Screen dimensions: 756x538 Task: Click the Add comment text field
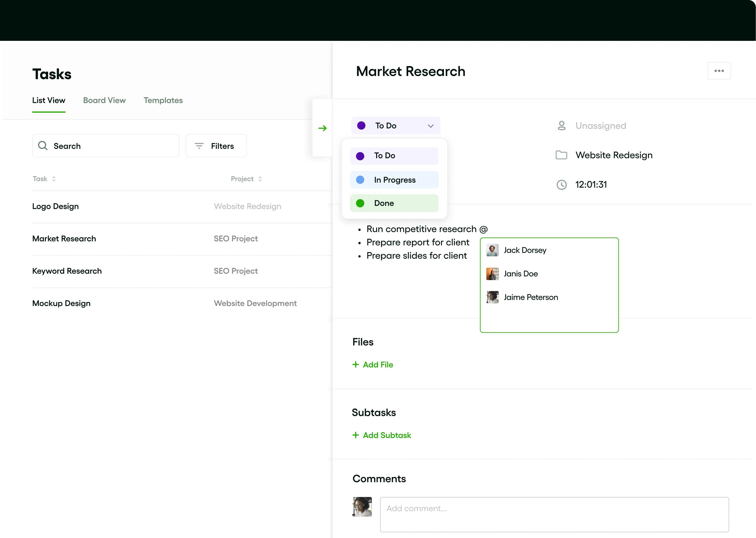(x=554, y=514)
